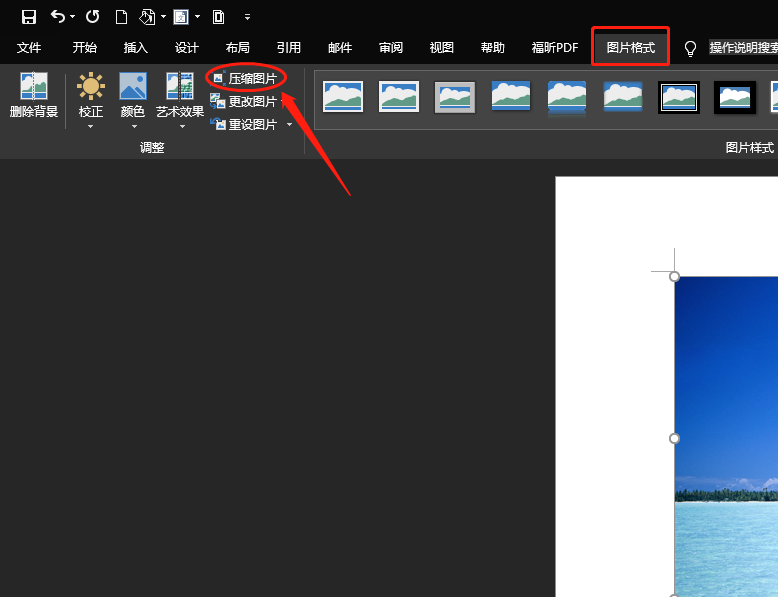778x597 pixels.
Task: Click Change Picture (更改图片) button
Action: [245, 101]
